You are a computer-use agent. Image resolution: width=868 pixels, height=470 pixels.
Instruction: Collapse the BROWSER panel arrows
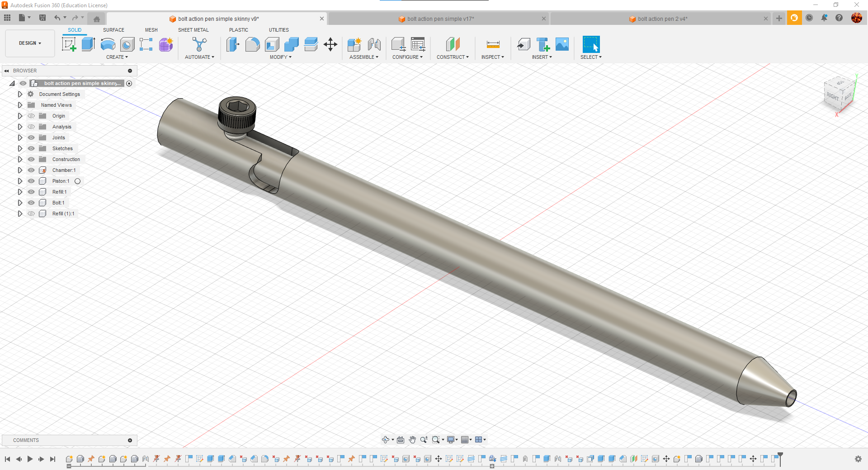point(6,71)
